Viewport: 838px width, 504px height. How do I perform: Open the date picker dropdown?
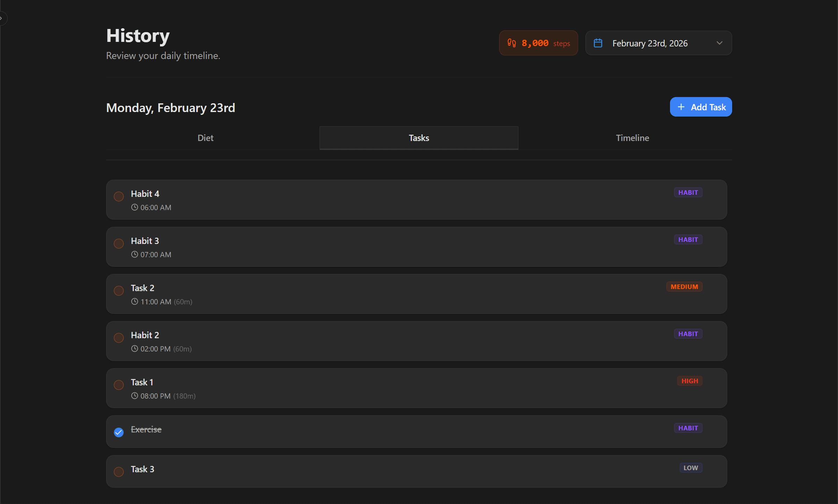720,43
